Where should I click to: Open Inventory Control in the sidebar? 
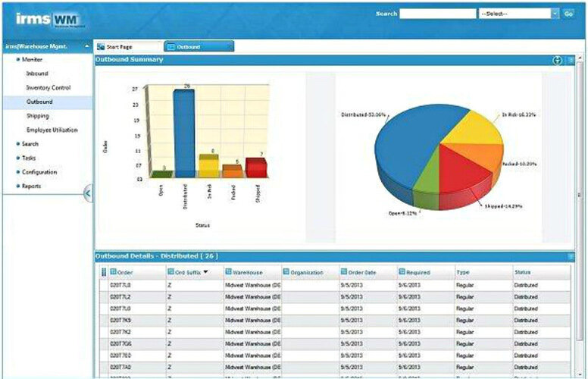48,87
